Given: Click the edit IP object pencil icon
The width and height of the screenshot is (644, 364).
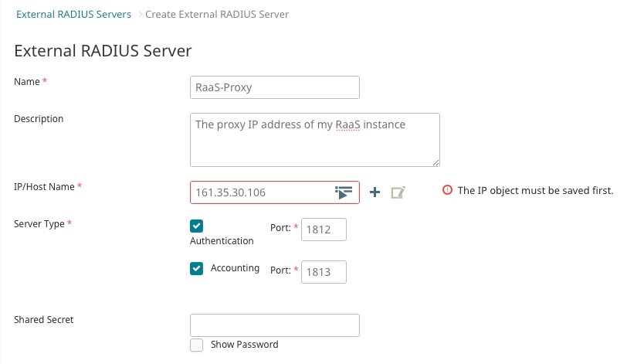Looking at the screenshot, I should (x=398, y=192).
